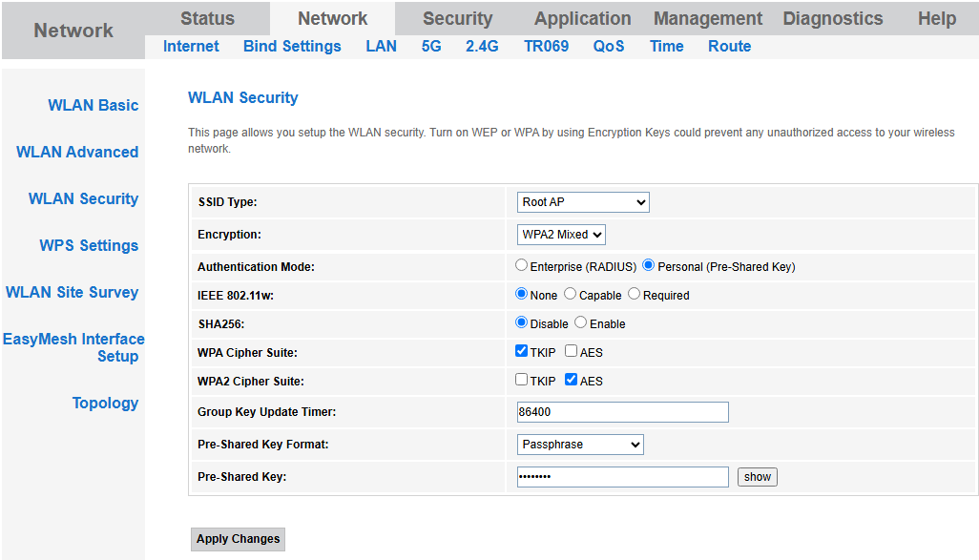Open WLAN Site Survey page

pyautogui.click(x=73, y=292)
